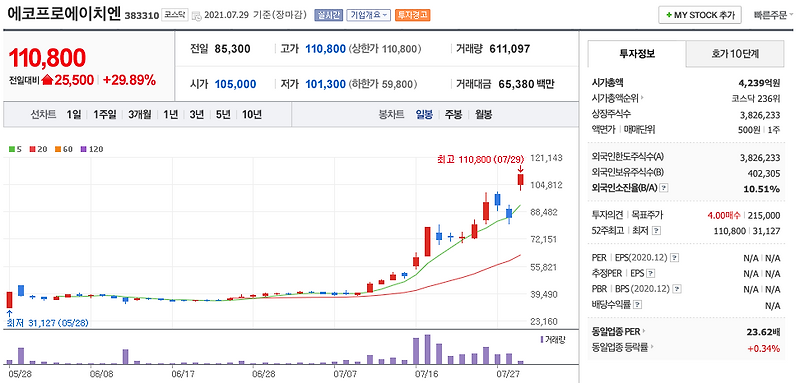
Task: Click the 500원 액면가 value
Action: [750, 130]
